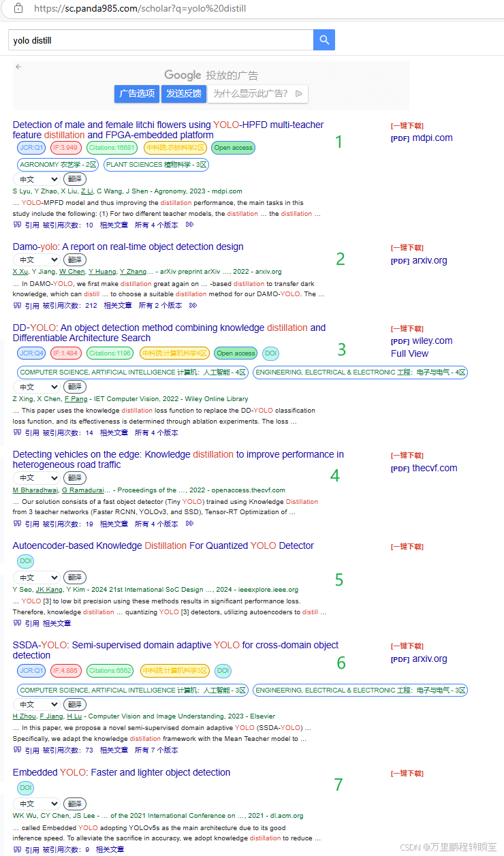Screen dimensions: 504x856
Task: Open the 中文 language dropdown under the Embedded YOLO result
Action: pos(36,804)
